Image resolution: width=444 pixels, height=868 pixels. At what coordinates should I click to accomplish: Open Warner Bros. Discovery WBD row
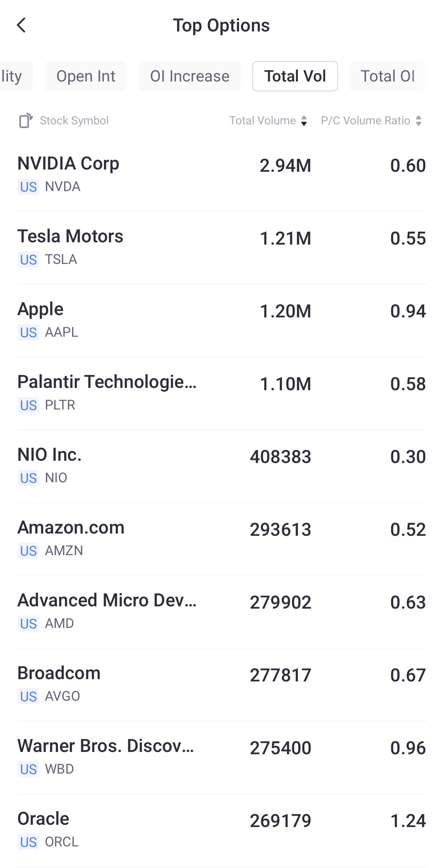222,757
